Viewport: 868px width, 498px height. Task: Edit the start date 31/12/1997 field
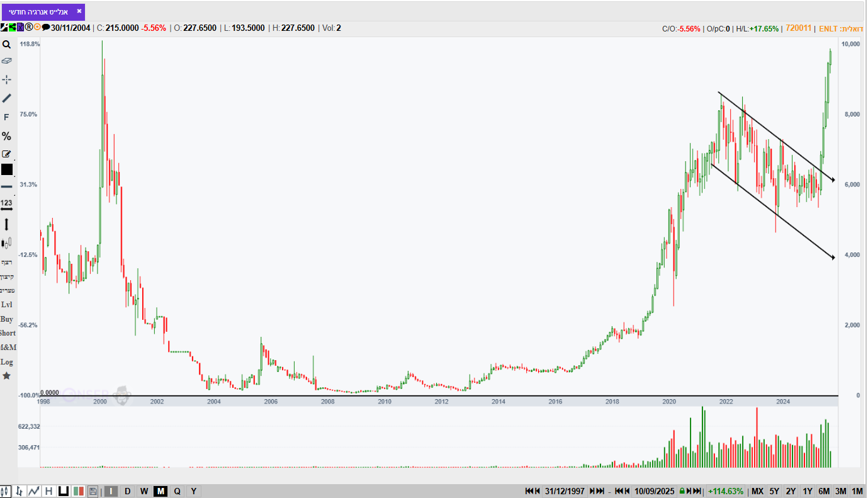pos(565,491)
